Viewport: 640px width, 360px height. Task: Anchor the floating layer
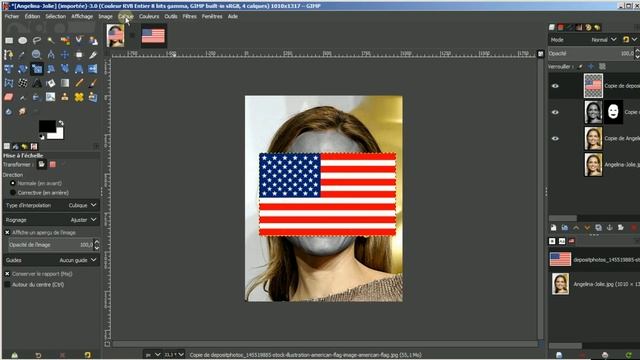click(x=609, y=227)
